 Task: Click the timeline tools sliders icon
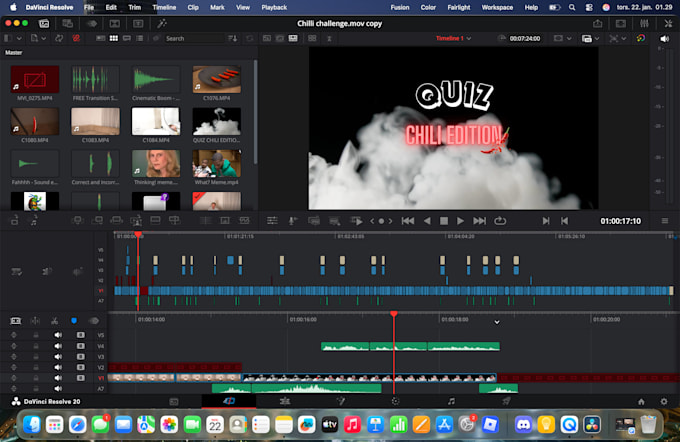point(272,221)
